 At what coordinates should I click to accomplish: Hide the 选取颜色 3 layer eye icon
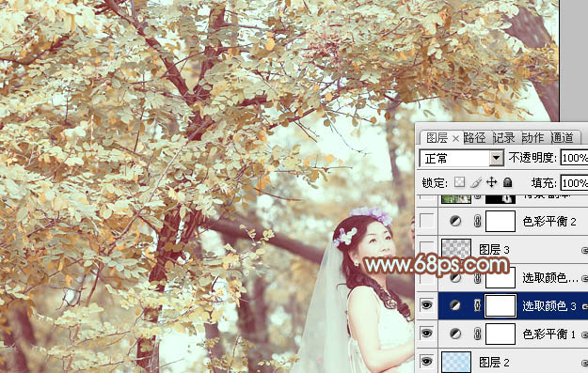[427, 305]
